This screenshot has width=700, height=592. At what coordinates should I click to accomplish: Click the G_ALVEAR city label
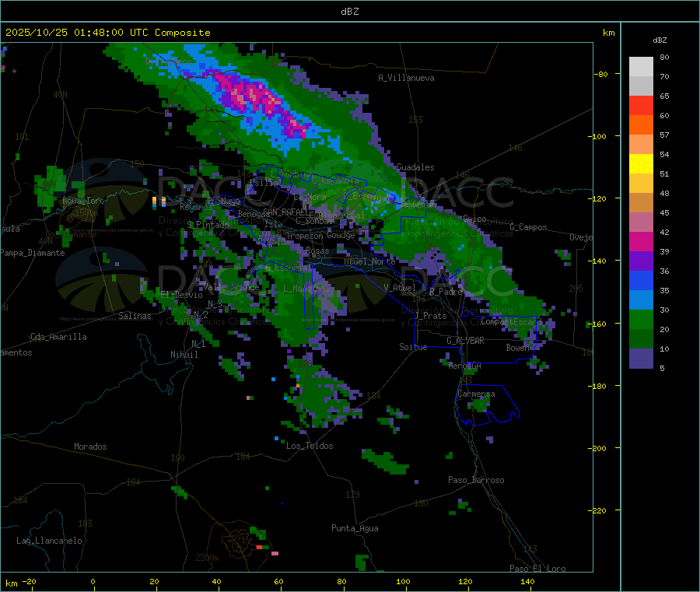click(465, 341)
